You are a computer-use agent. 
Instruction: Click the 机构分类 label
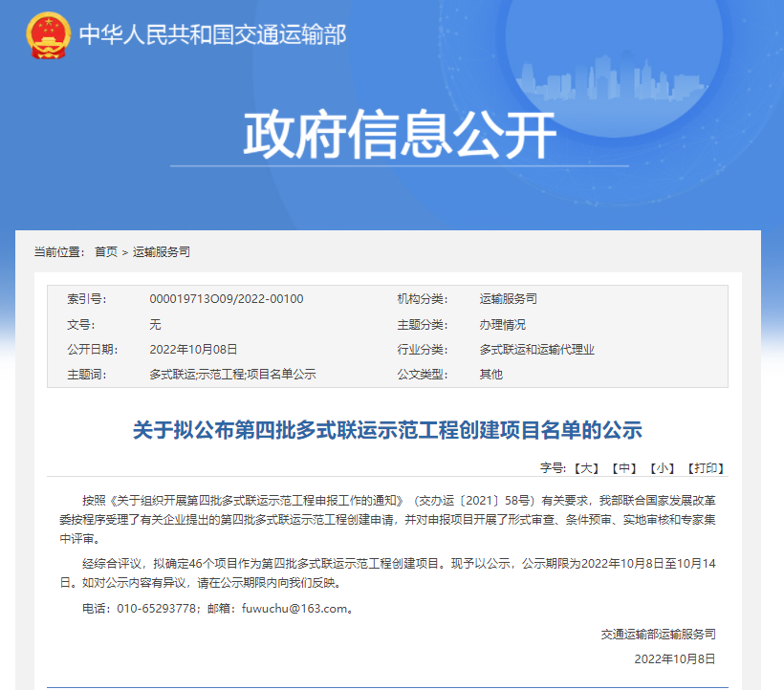423,299
